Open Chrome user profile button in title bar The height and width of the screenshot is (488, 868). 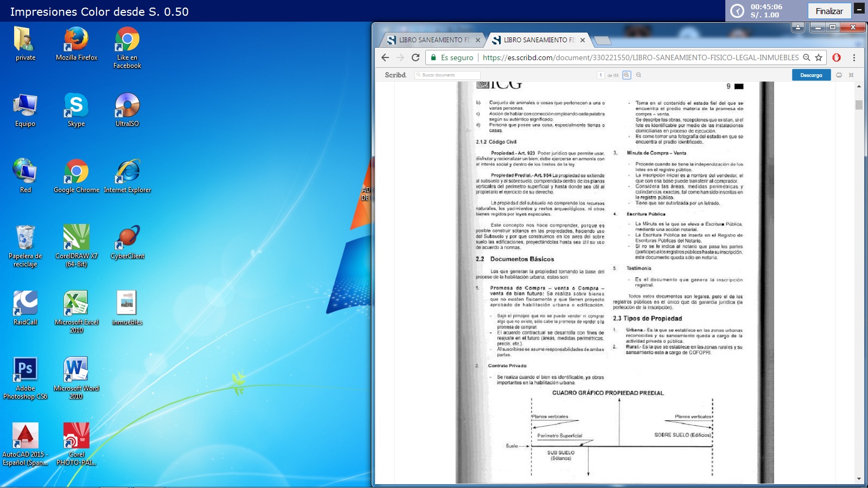pyautogui.click(x=797, y=27)
